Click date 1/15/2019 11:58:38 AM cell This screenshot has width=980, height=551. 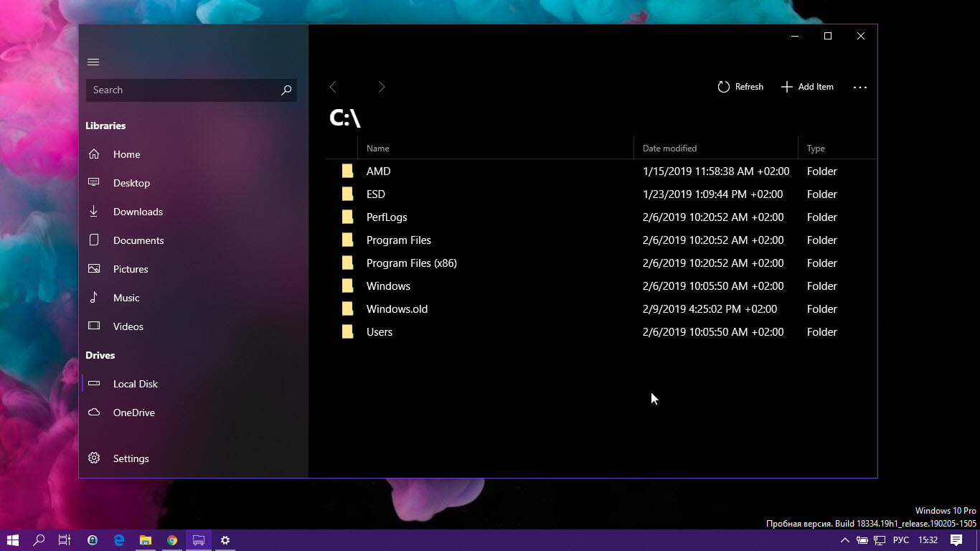click(x=716, y=171)
